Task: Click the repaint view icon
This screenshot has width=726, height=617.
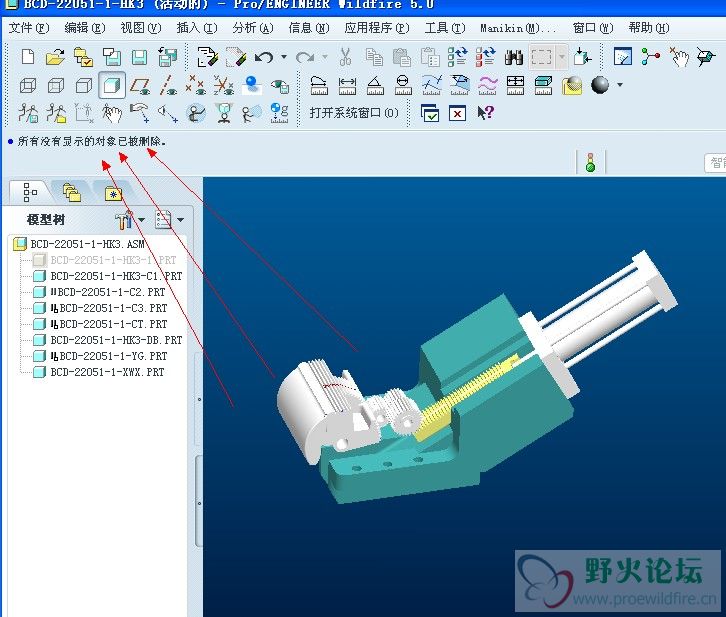Action: (623, 57)
